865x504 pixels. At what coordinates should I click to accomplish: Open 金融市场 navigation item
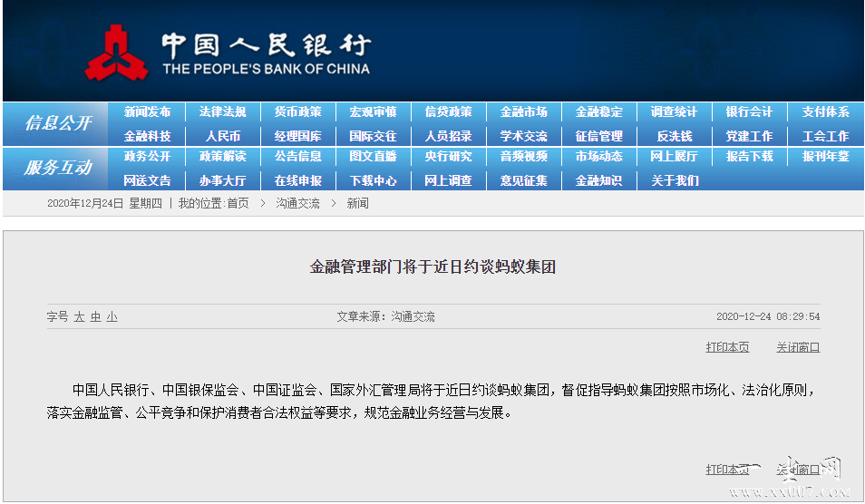pyautogui.click(x=523, y=111)
